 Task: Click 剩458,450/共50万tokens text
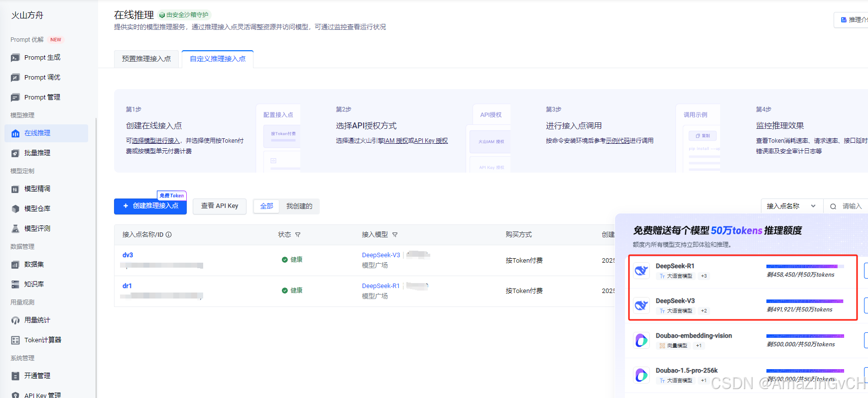coord(801,275)
